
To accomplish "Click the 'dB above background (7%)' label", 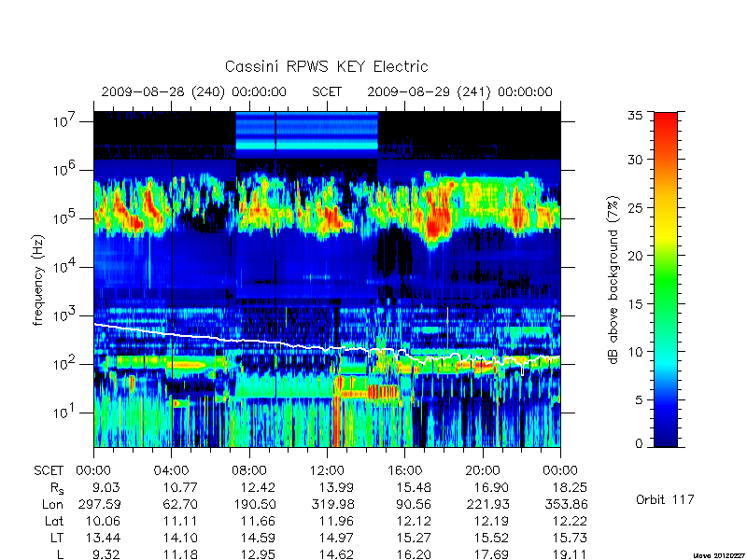I will click(613, 280).
